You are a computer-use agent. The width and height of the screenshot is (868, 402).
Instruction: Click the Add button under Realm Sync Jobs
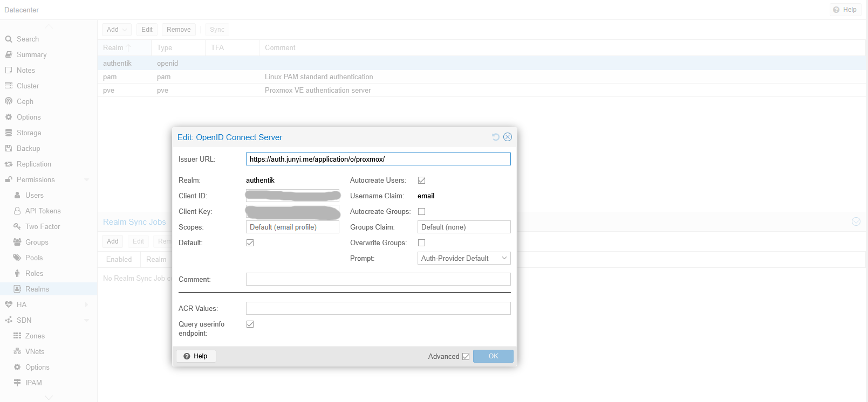click(112, 241)
